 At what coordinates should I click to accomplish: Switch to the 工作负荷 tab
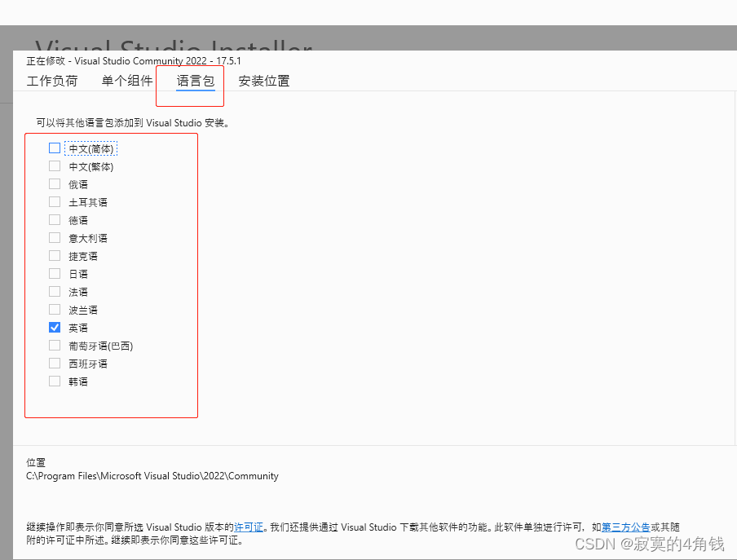[x=52, y=81]
